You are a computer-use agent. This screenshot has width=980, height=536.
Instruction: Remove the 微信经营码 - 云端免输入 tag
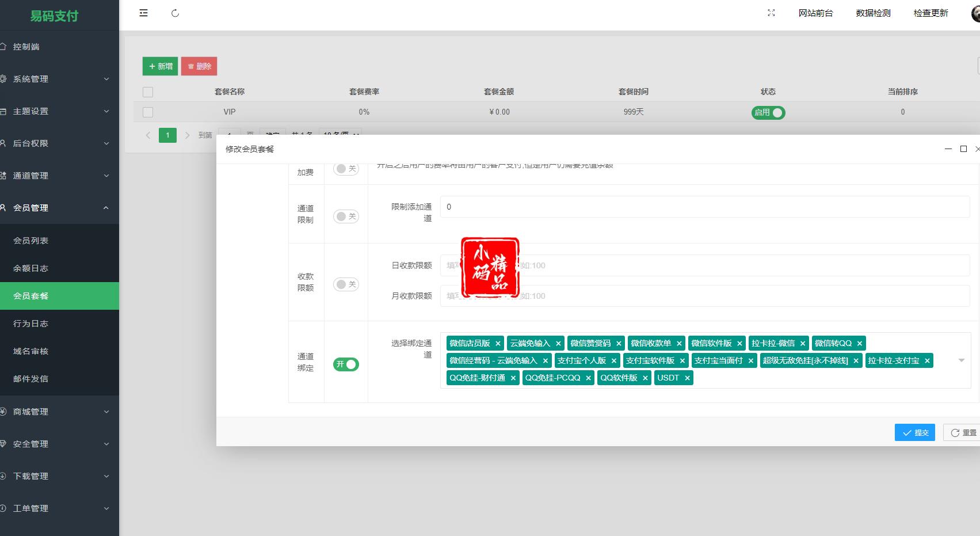[x=546, y=361]
